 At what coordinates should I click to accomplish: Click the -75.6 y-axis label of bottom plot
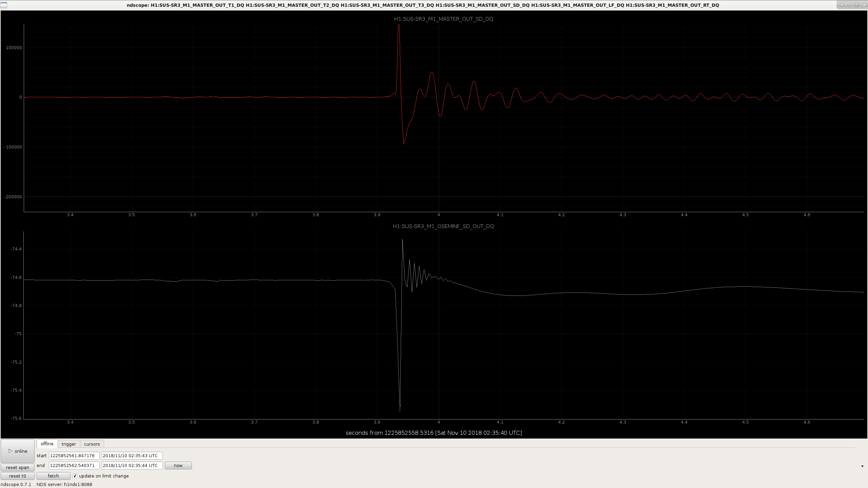(16, 419)
